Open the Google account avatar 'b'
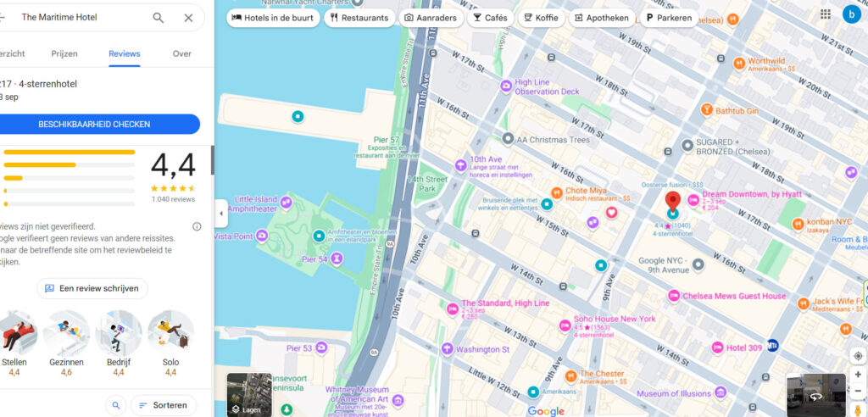 (851, 14)
